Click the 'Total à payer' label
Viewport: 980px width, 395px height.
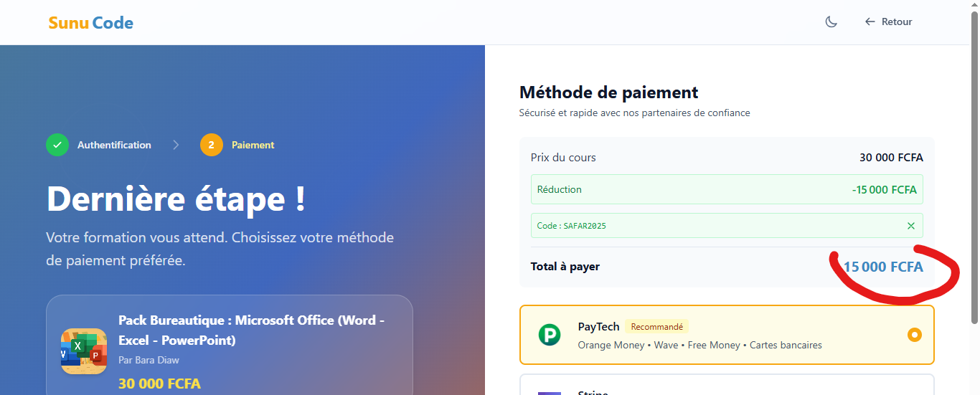coord(565,267)
